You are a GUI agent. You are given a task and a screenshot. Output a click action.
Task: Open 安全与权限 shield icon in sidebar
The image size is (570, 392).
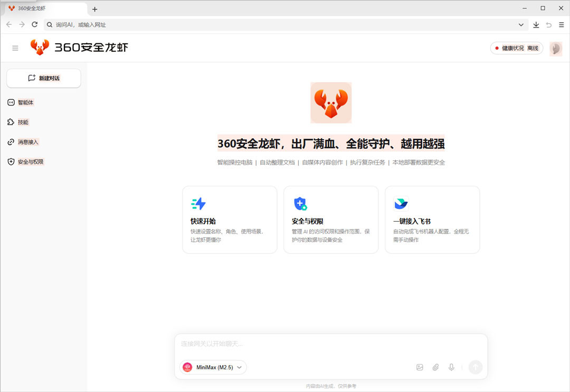(12, 161)
